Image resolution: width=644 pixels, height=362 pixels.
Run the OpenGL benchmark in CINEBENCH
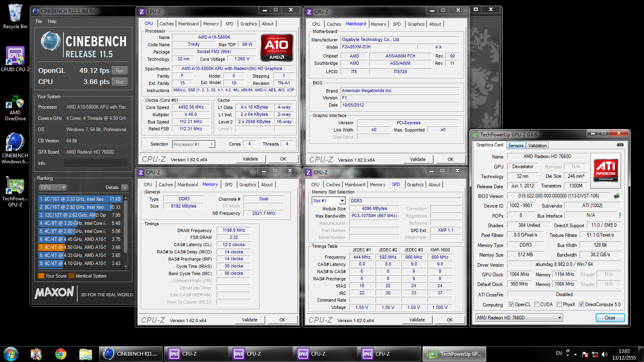click(120, 71)
